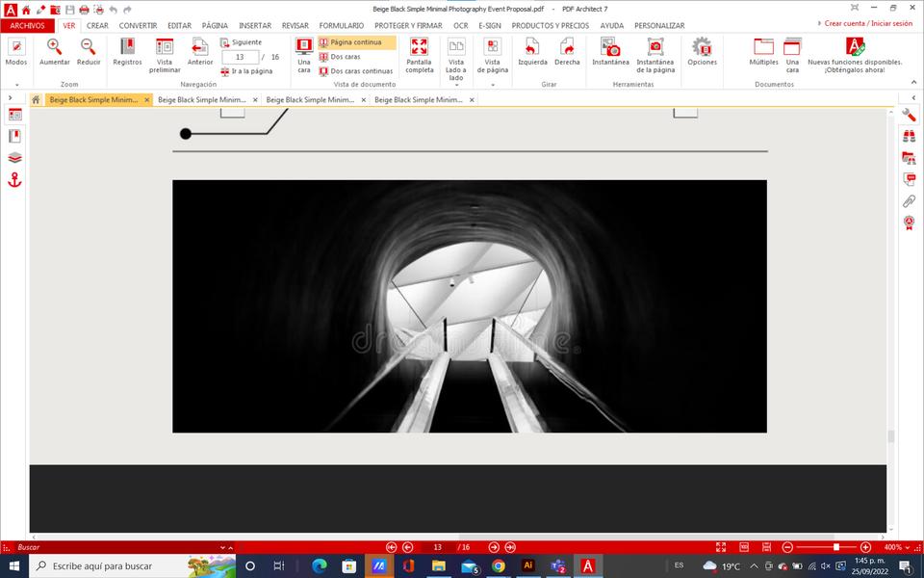The image size is (924, 578).
Task: Open the anchor destinations panel
Action: coord(14,180)
